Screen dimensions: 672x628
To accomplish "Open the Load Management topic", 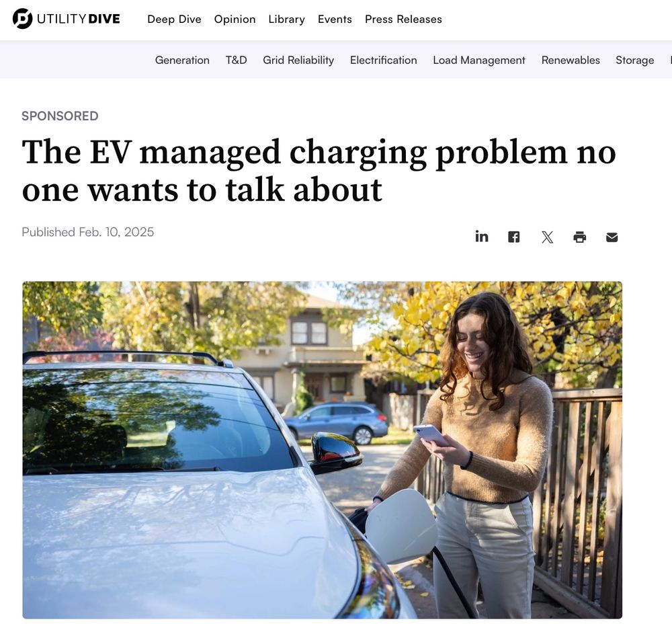I will (x=479, y=60).
